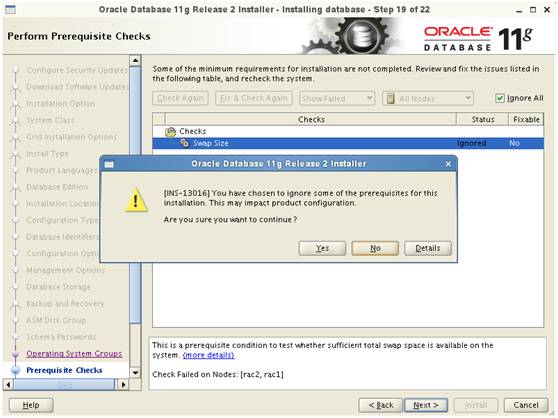The width and height of the screenshot is (558, 418).
Task: Maximize the installer window
Action: [x=533, y=10]
